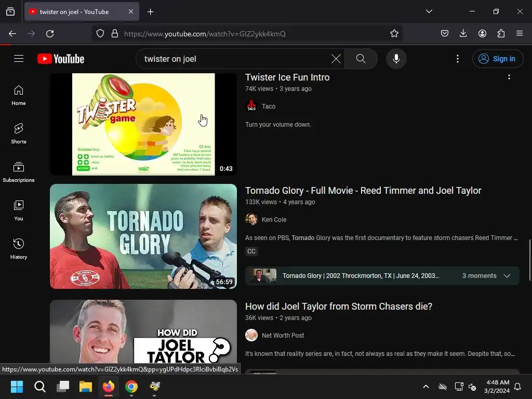Screen dimensions: 532x399
Task: Open Windows taskbar search
Action: point(39,387)
